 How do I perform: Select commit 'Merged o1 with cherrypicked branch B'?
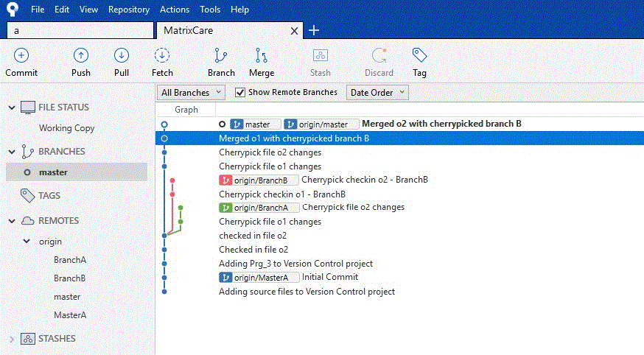pyautogui.click(x=399, y=138)
